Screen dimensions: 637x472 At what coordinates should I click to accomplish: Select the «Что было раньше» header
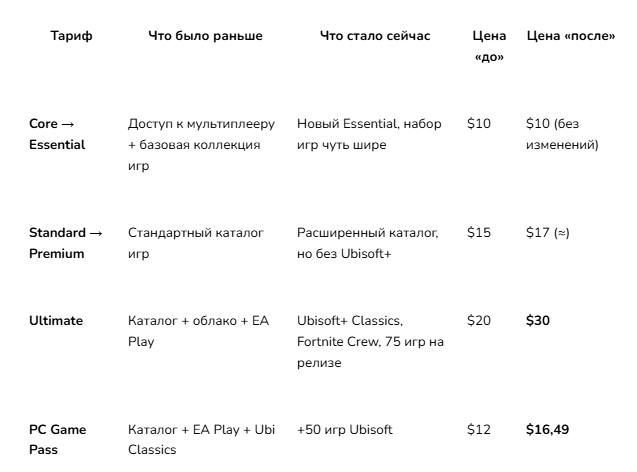click(x=205, y=36)
